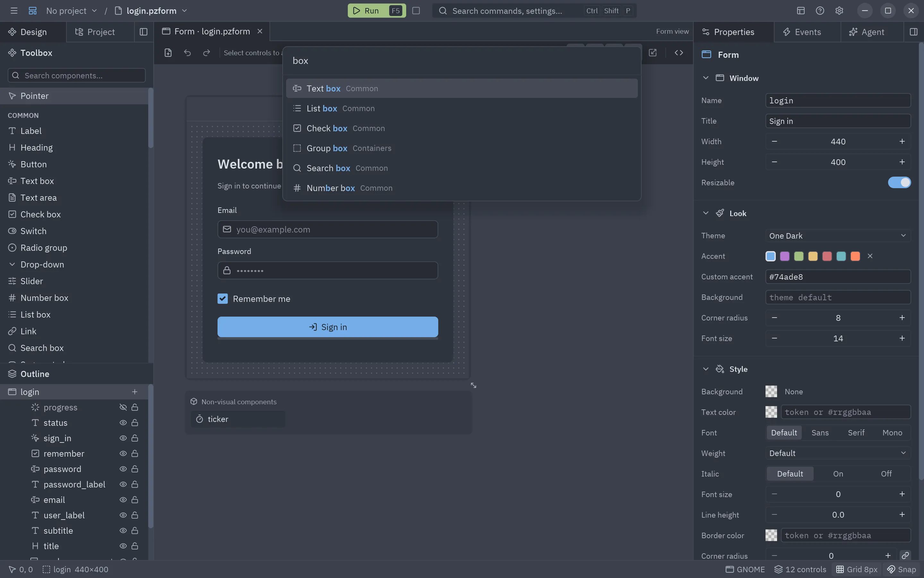Open code view with angle brackets icon
This screenshot has width=924, height=578.
click(679, 53)
